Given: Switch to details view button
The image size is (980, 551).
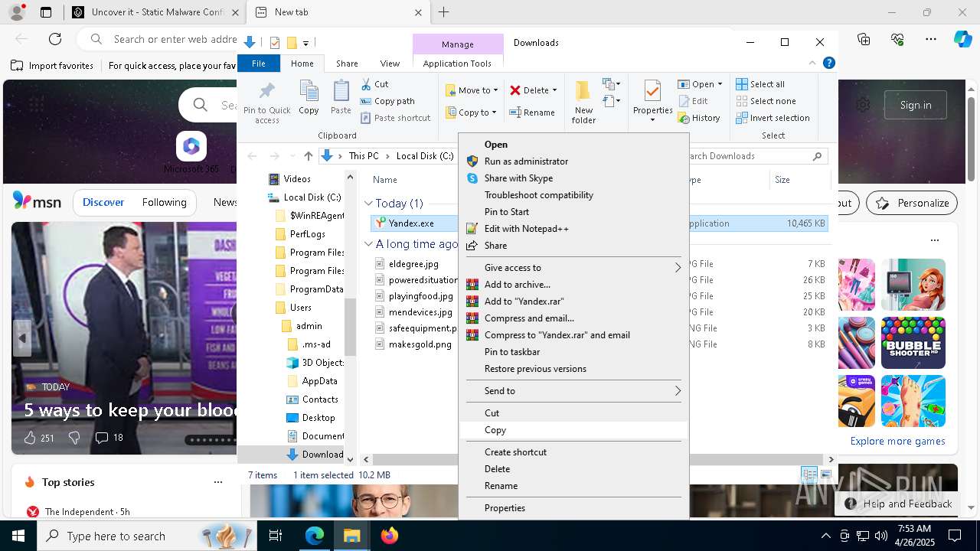Looking at the screenshot, I should pyautogui.click(x=808, y=475).
